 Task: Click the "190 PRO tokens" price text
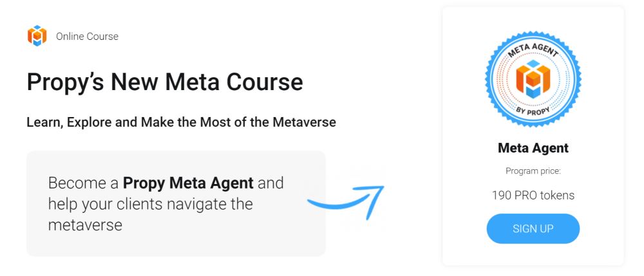pos(533,195)
